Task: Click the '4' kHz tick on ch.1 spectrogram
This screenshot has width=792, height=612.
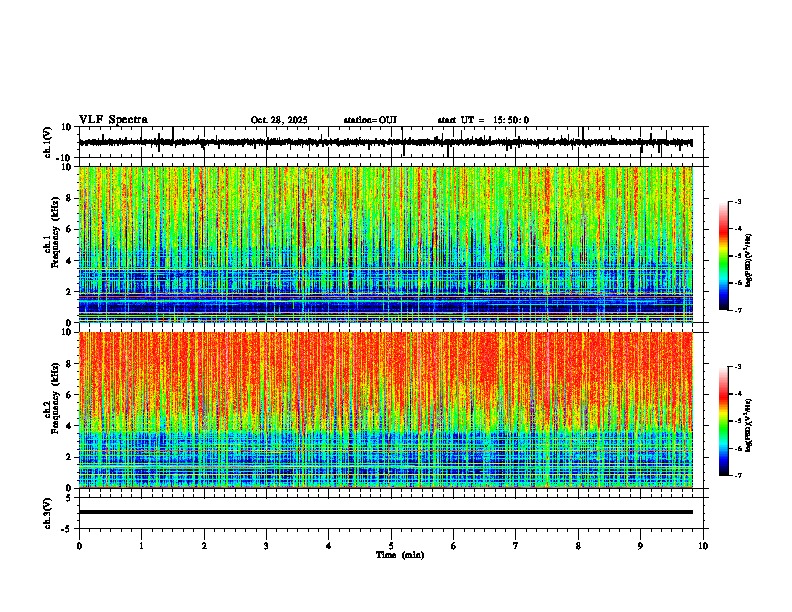Action: 70,261
